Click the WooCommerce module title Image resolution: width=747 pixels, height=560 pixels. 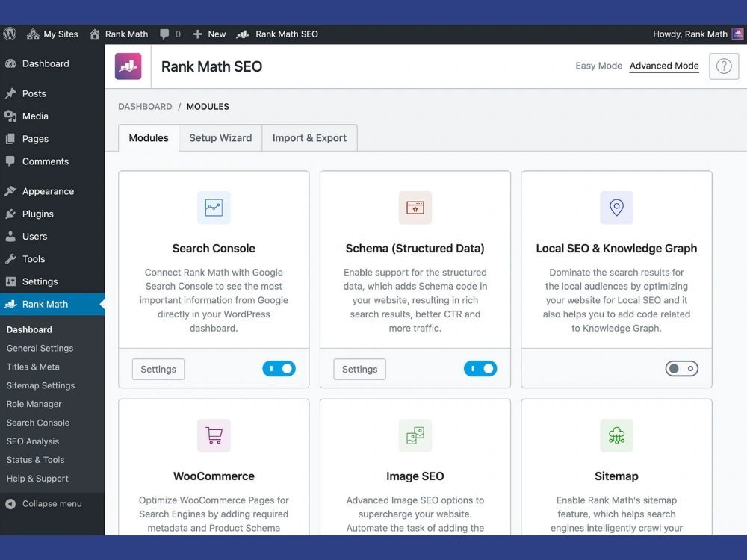(x=214, y=476)
